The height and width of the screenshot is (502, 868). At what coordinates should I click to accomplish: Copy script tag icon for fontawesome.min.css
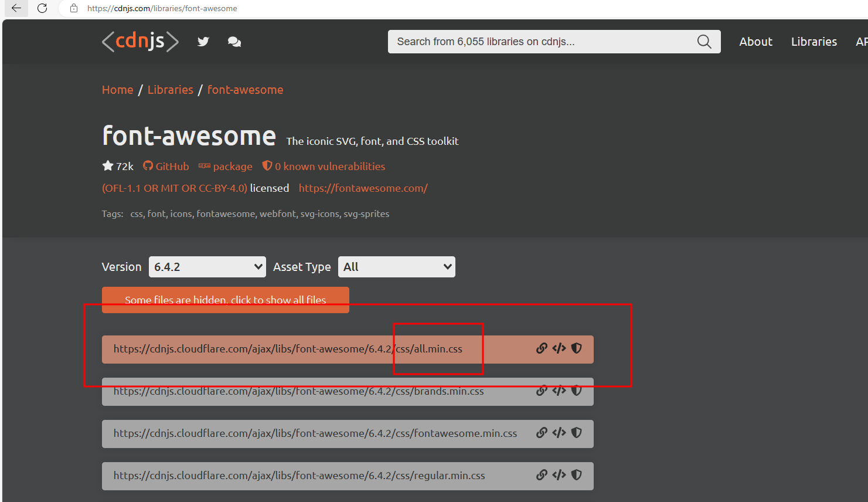559,433
